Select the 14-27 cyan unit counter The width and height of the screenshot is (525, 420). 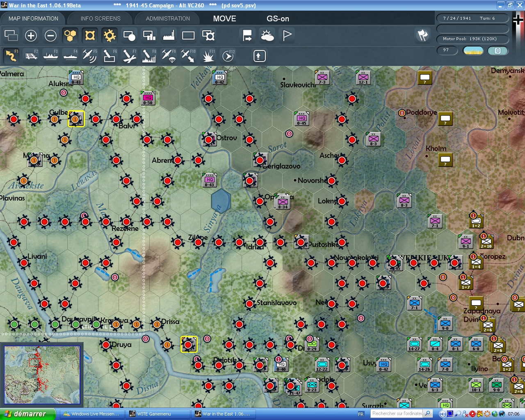414,344
